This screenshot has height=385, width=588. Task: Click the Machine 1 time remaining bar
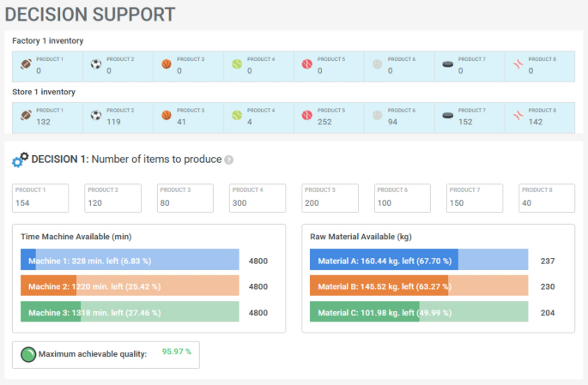point(130,260)
